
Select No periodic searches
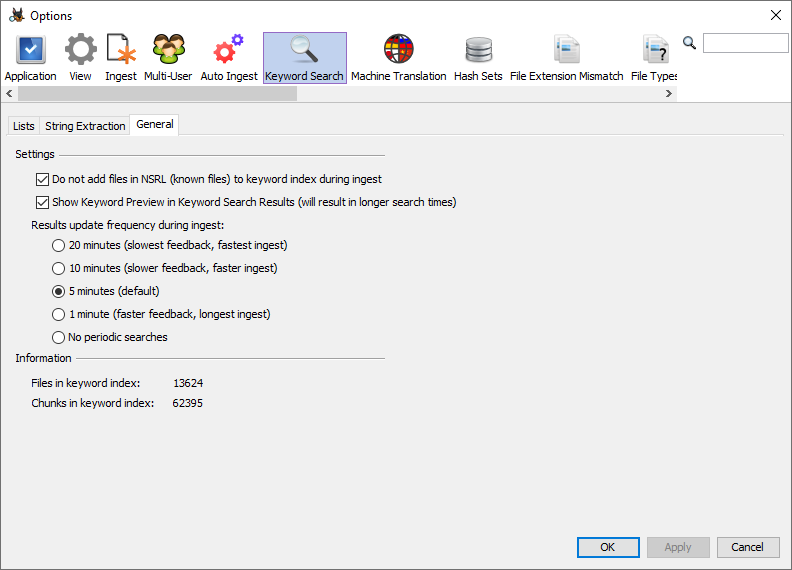click(x=59, y=338)
